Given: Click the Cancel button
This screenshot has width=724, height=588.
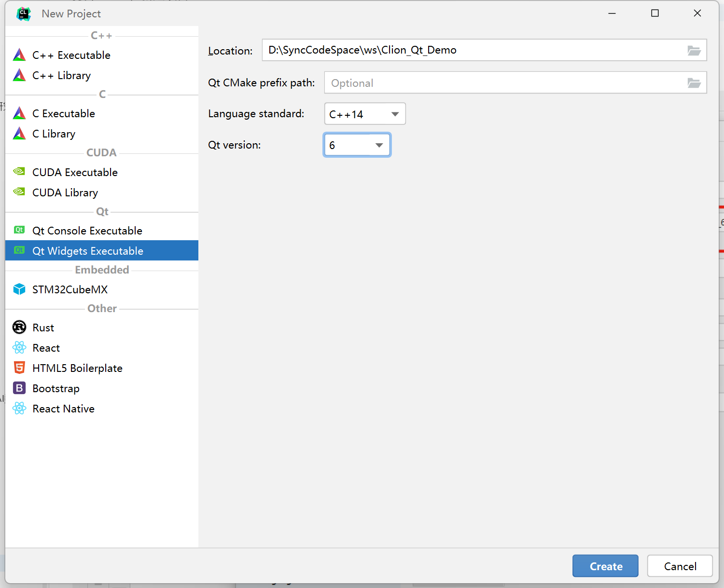Looking at the screenshot, I should [680, 566].
